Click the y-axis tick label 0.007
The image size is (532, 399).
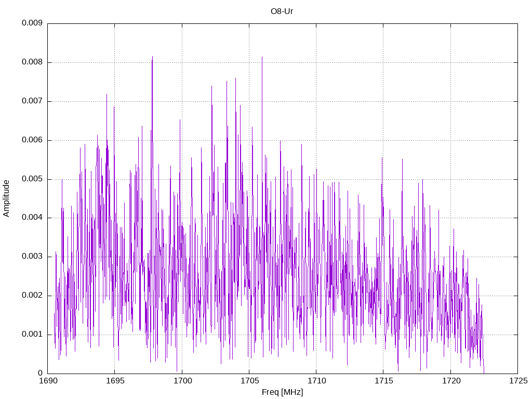(x=32, y=101)
